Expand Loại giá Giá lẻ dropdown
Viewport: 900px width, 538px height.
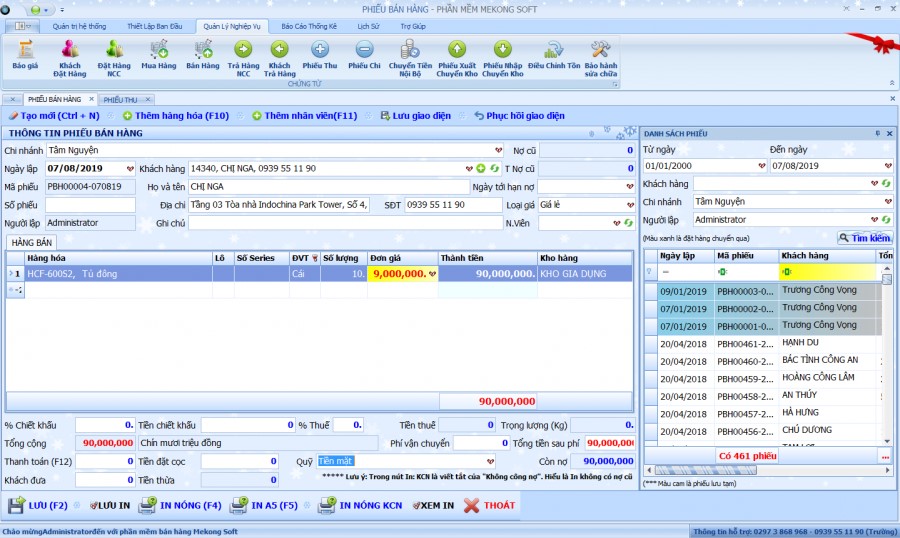(630, 205)
